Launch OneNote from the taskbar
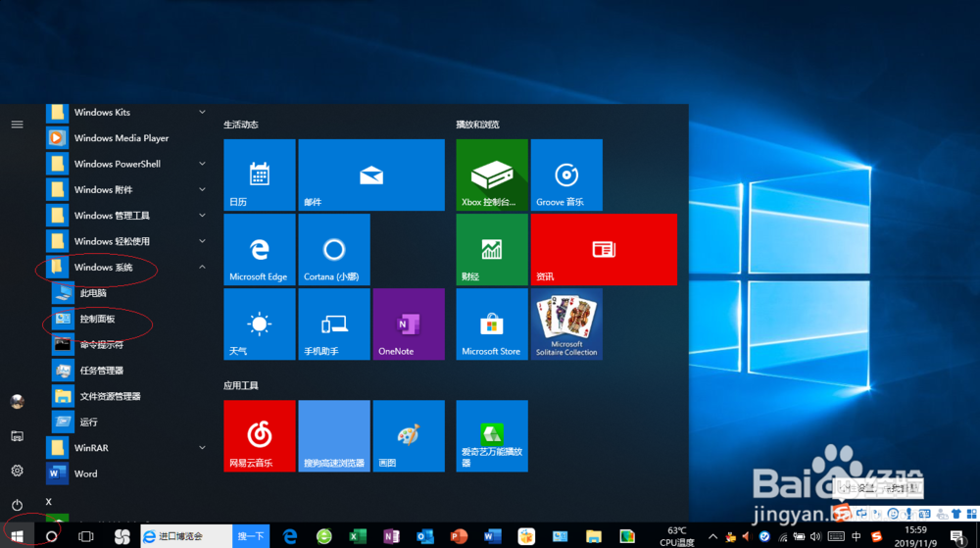 pyautogui.click(x=391, y=536)
